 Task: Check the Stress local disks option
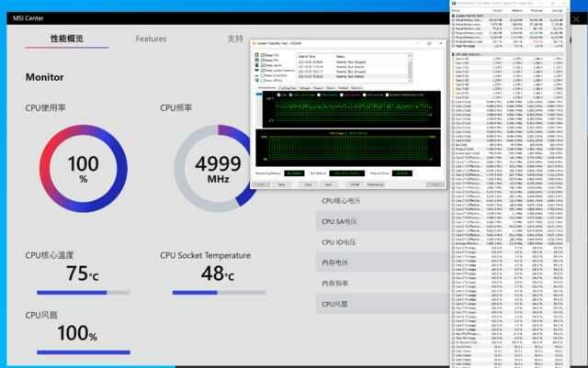pyautogui.click(x=255, y=75)
